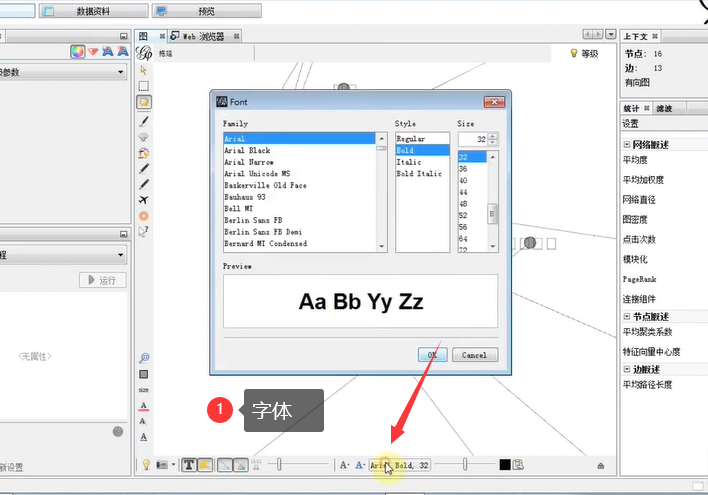Open attributes configuration icon beside black swatch
Viewport: 708px width, 495px height.
tap(518, 465)
